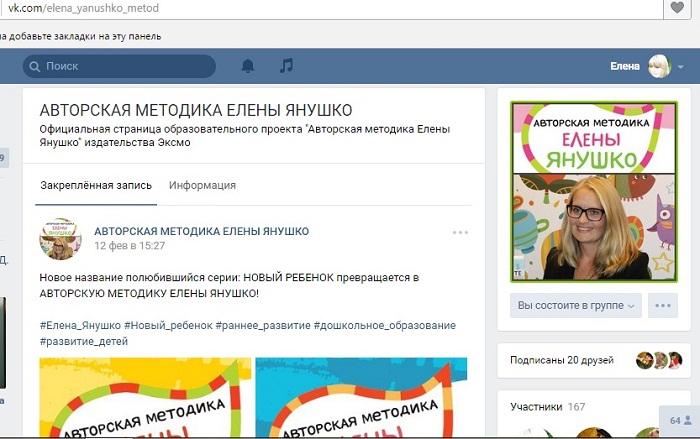This screenshot has height=439, width=700.
Task: Click the post author's round avatar
Action: point(60,239)
